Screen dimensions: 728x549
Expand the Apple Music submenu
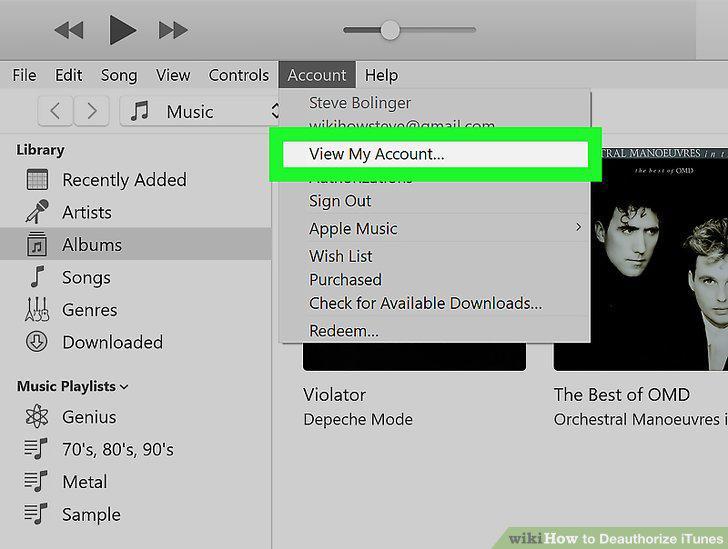pyautogui.click(x=436, y=228)
